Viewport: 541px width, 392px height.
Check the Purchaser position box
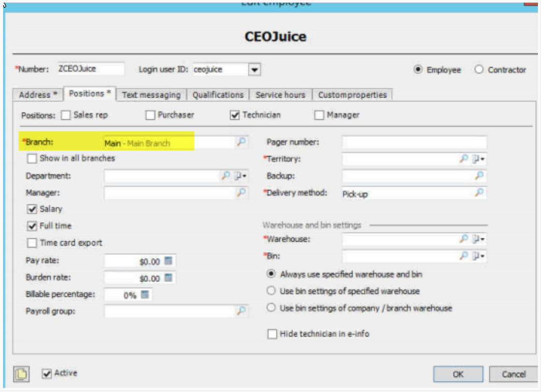(150, 115)
